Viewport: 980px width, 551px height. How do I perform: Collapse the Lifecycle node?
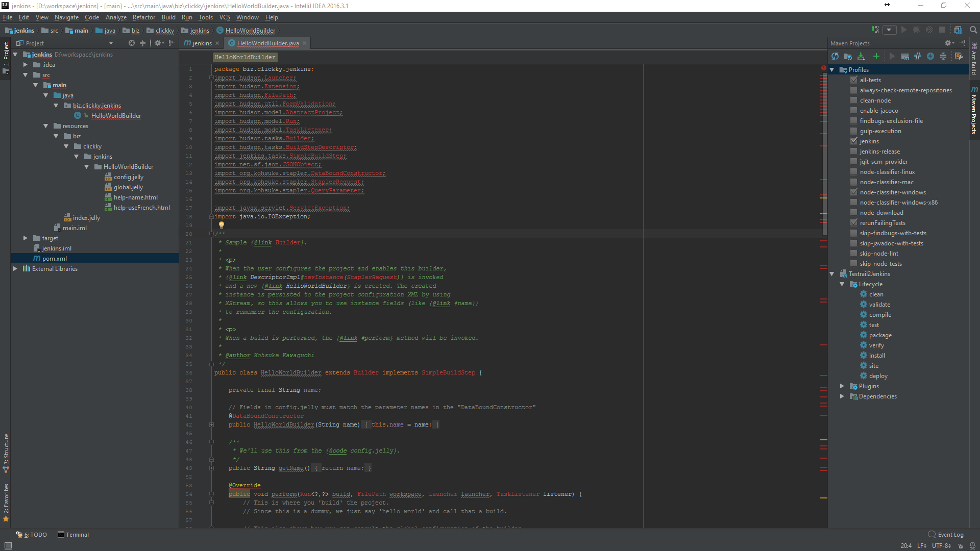[842, 284]
